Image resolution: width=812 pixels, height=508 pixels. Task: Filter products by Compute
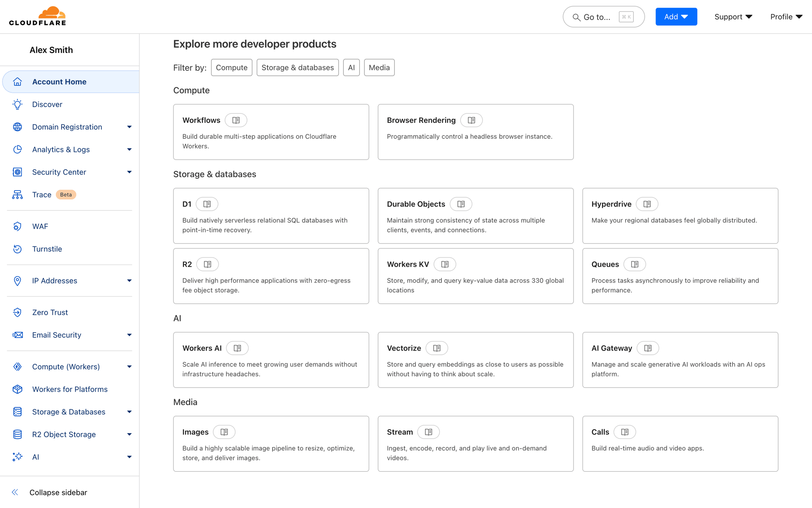(232, 68)
